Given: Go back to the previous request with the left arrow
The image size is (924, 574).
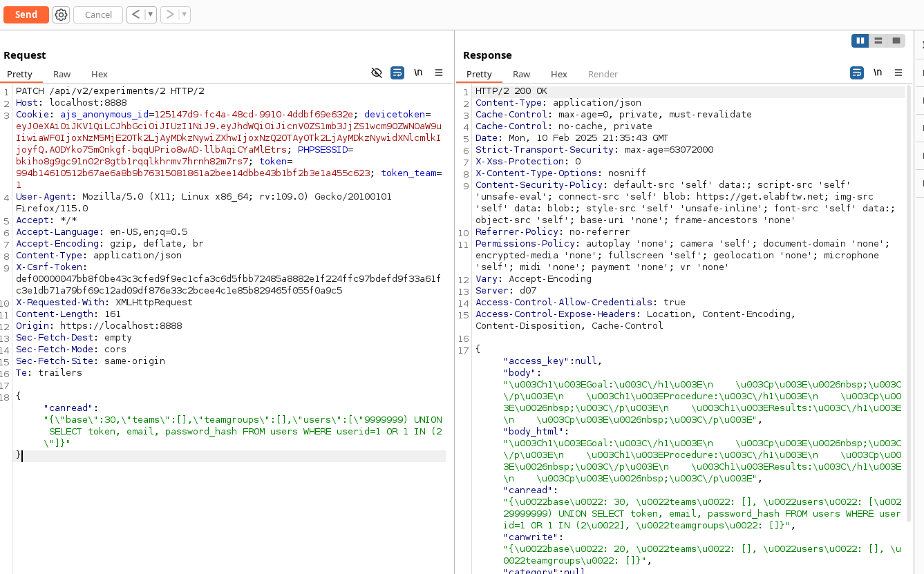Looking at the screenshot, I should [x=135, y=15].
